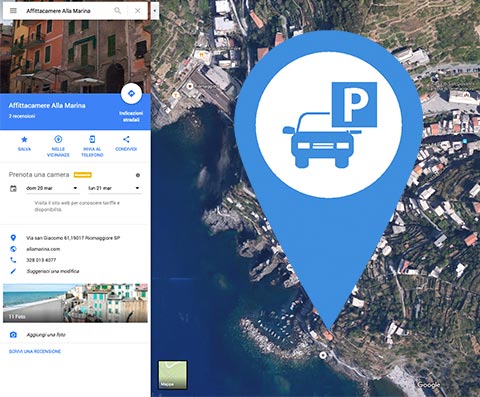Clear search with the X icon
The height and width of the screenshot is (397, 480).
(x=137, y=11)
